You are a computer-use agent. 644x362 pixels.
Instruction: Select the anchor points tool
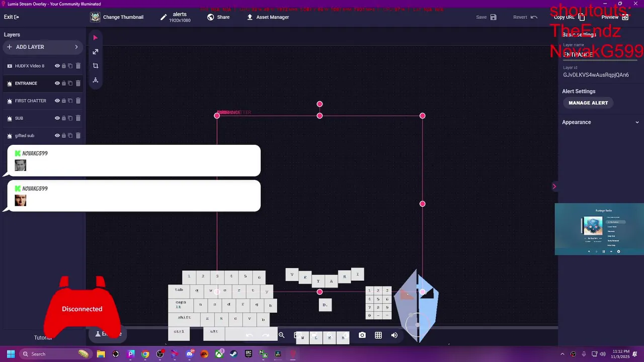[95, 80]
